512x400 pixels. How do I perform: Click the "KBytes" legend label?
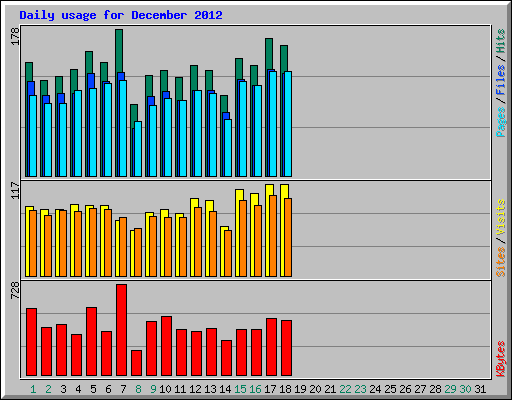501,359
